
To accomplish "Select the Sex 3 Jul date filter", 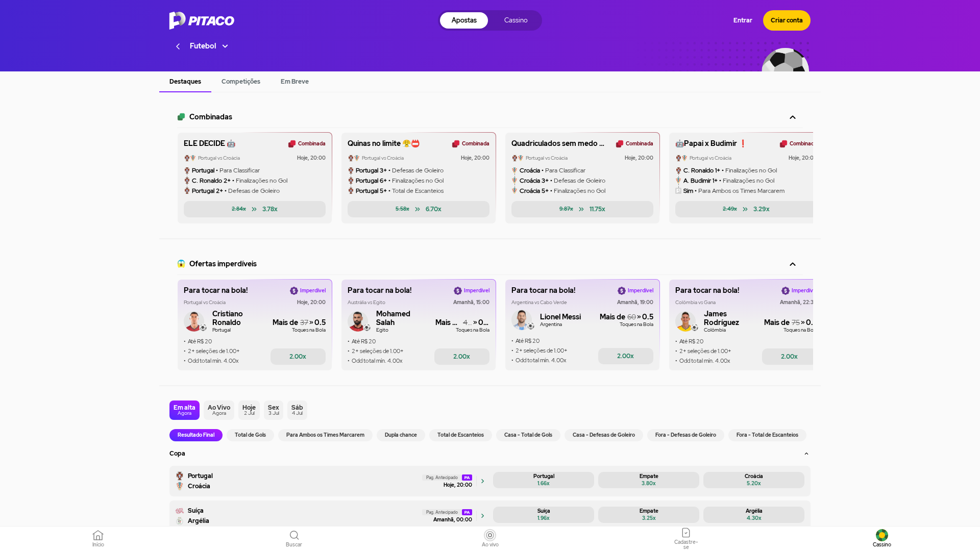I will [x=274, y=410].
